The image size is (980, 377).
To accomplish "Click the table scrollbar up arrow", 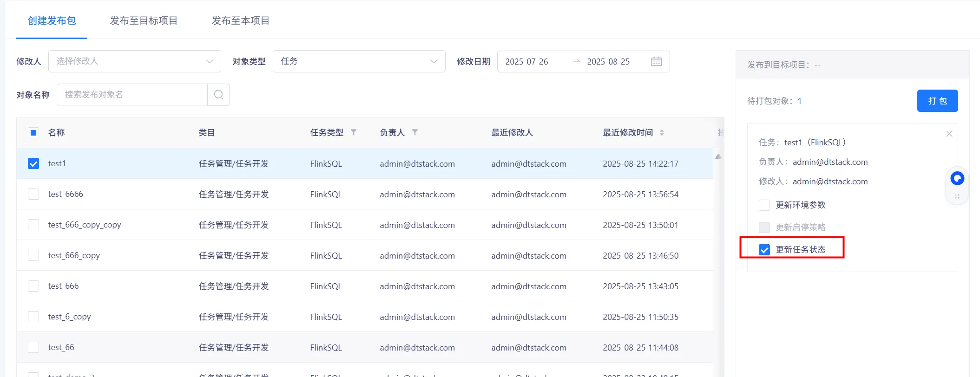I will click(x=718, y=157).
